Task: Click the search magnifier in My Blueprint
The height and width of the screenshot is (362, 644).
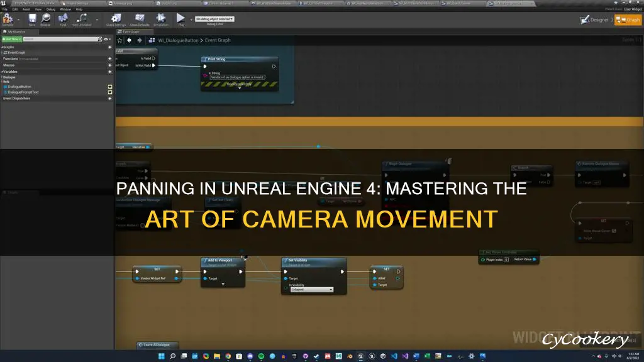Action: click(100, 39)
